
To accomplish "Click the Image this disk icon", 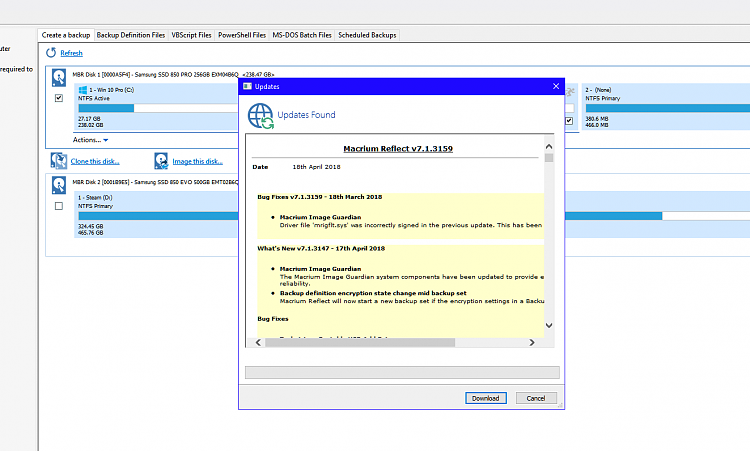I will 161,161.
